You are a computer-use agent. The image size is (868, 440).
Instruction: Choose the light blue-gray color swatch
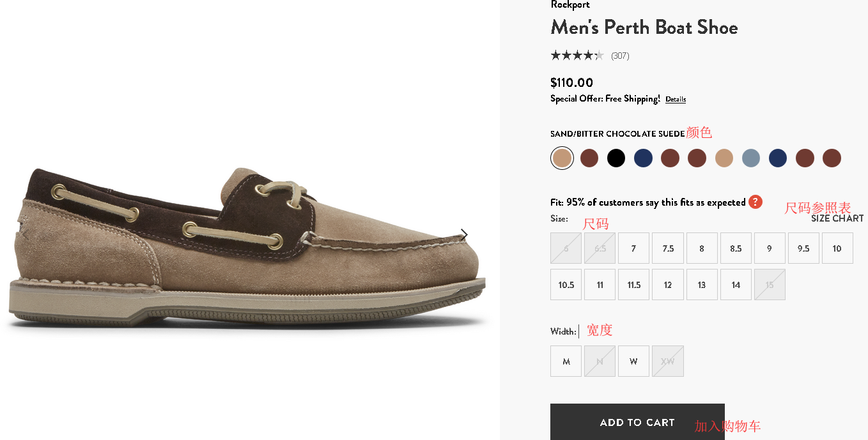pyautogui.click(x=751, y=158)
